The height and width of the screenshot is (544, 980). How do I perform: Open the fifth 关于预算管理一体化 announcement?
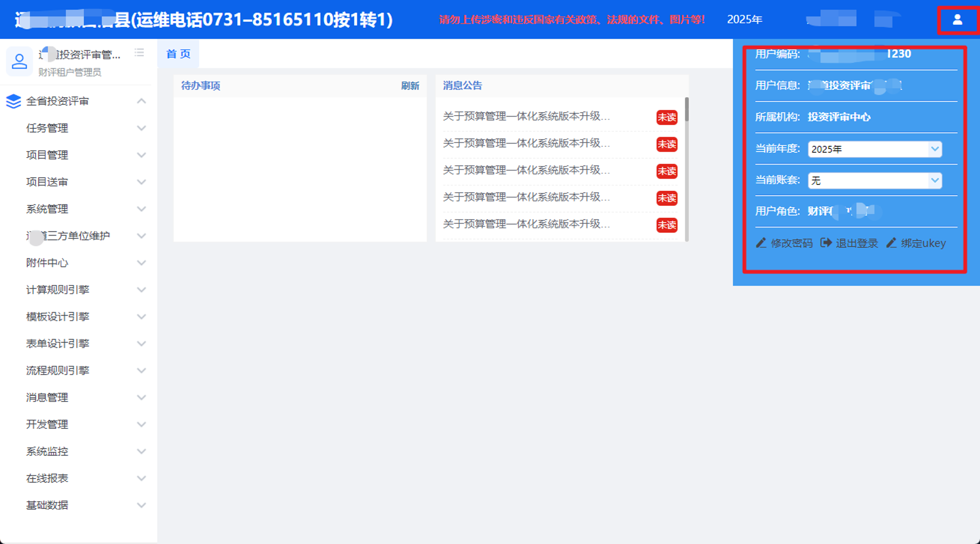click(526, 224)
